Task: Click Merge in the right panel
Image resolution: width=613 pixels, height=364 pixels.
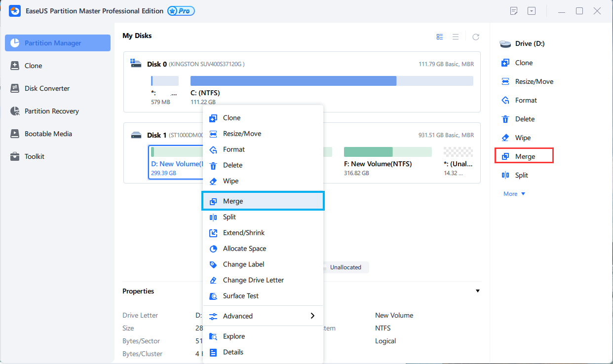Action: pyautogui.click(x=524, y=156)
